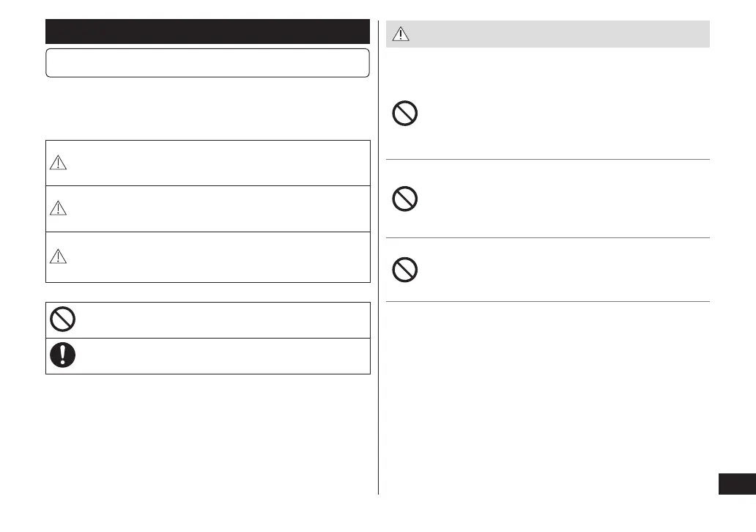Click the first prohibition symbol in the right column
The width and height of the screenshot is (756, 532).
[404, 114]
